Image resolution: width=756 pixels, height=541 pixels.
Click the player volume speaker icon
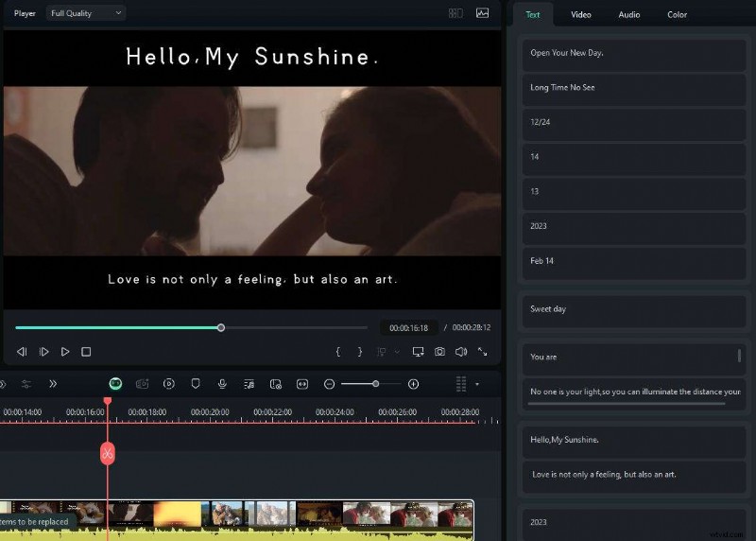pos(461,352)
